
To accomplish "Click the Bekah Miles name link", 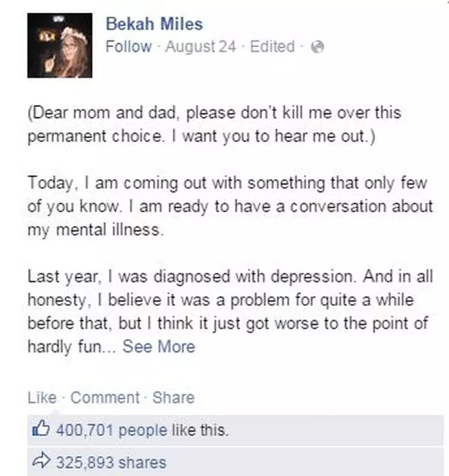I will (x=154, y=24).
